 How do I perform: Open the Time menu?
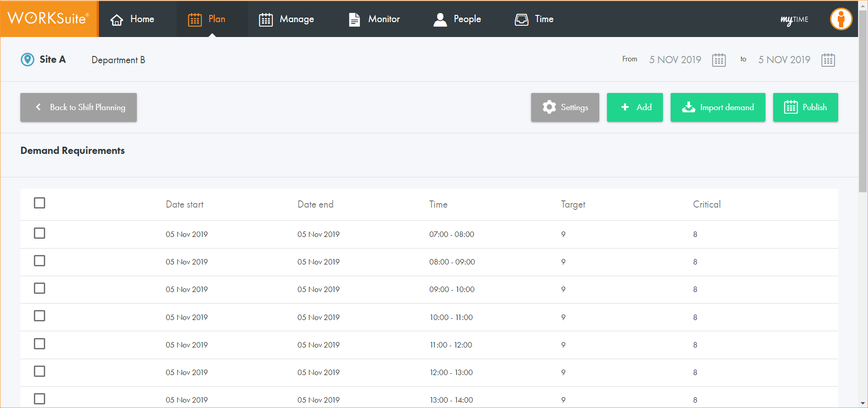tap(534, 19)
